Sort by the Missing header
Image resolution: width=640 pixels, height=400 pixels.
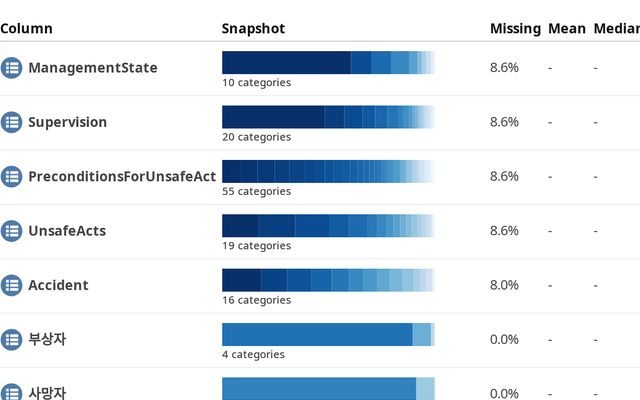click(515, 29)
